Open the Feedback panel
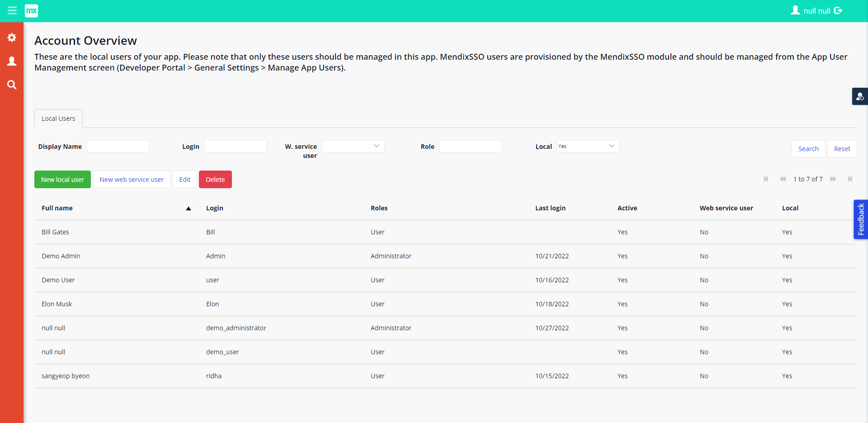The height and width of the screenshot is (423, 868). [861, 219]
